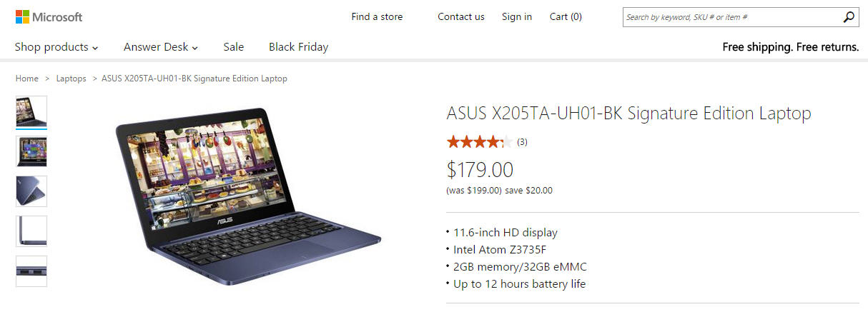Open the (3) reviews count link
The width and height of the screenshot is (868, 312).
522,142
